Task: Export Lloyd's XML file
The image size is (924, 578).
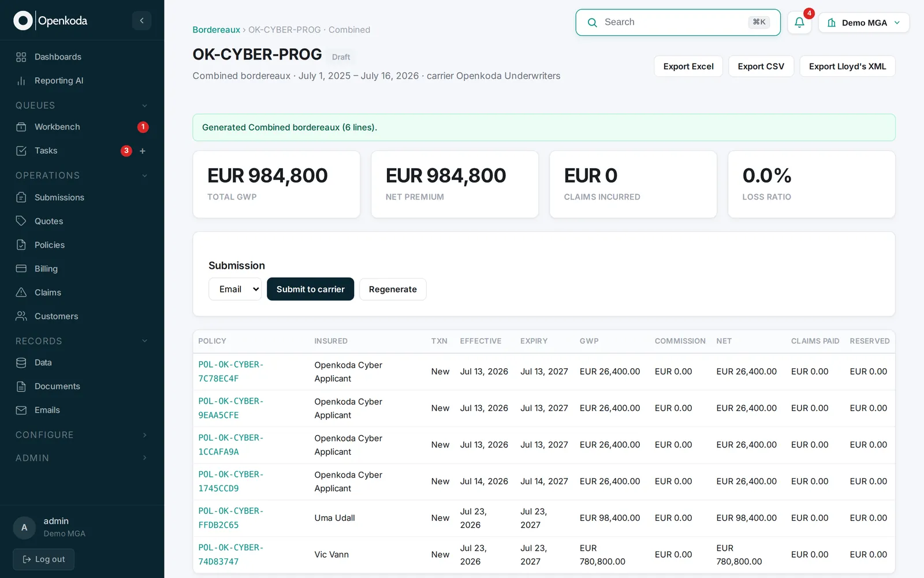Action: (x=847, y=66)
